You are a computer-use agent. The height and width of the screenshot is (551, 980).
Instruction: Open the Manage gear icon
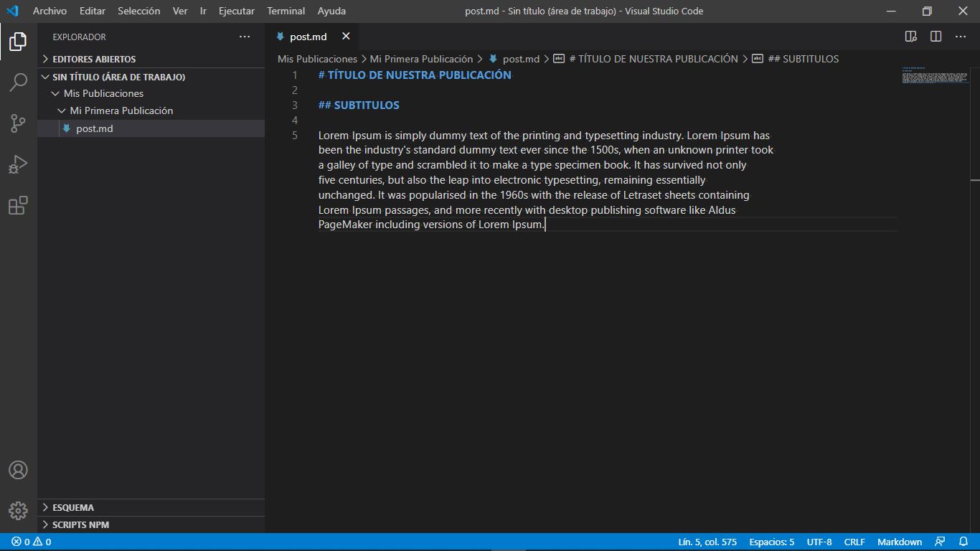tap(18, 511)
